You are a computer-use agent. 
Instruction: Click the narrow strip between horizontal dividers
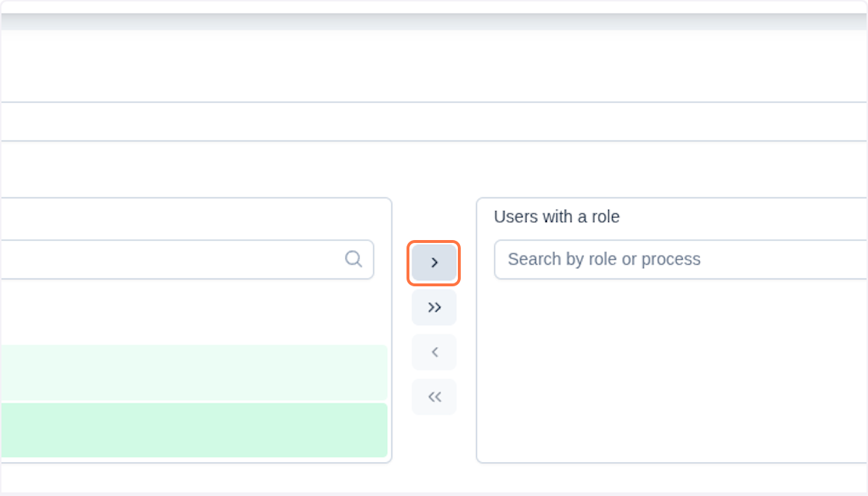pyautogui.click(x=434, y=121)
